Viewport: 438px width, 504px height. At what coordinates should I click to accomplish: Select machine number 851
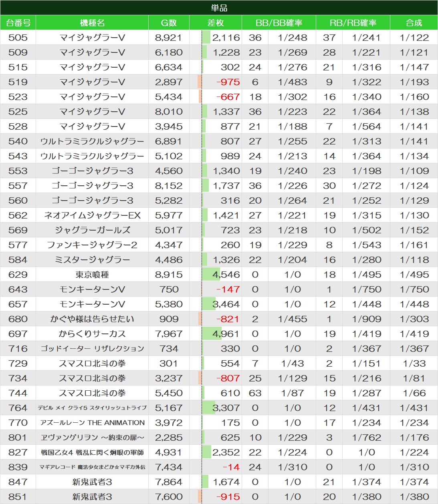pyautogui.click(x=18, y=497)
